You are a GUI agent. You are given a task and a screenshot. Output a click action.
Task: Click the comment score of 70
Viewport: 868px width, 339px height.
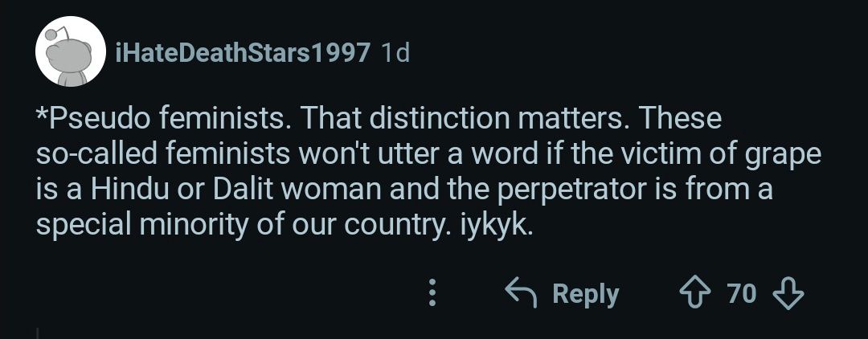742,293
